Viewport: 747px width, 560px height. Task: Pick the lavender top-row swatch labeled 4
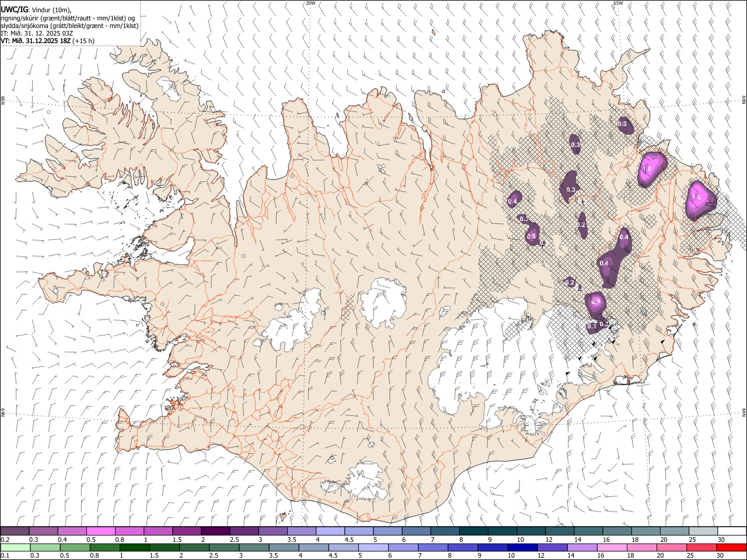pos(330,531)
